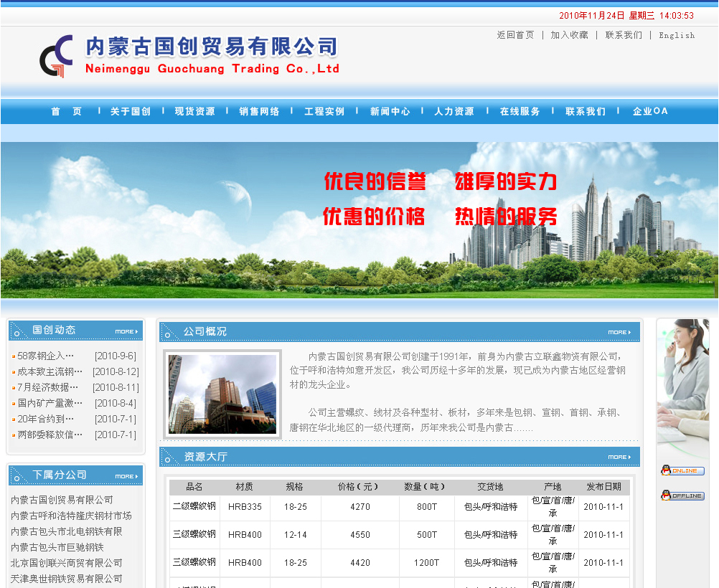Go to 现货资源 in navigation bar
This screenshot has height=588, width=719.
tap(194, 111)
